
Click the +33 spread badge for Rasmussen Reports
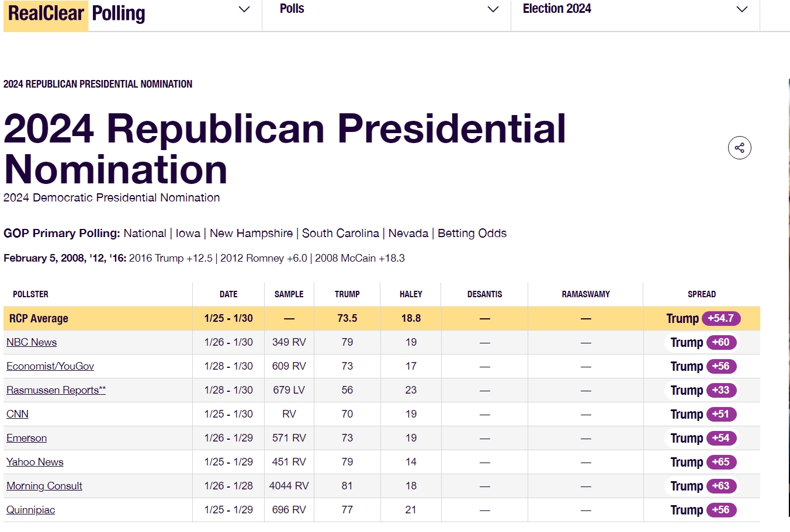[721, 390]
